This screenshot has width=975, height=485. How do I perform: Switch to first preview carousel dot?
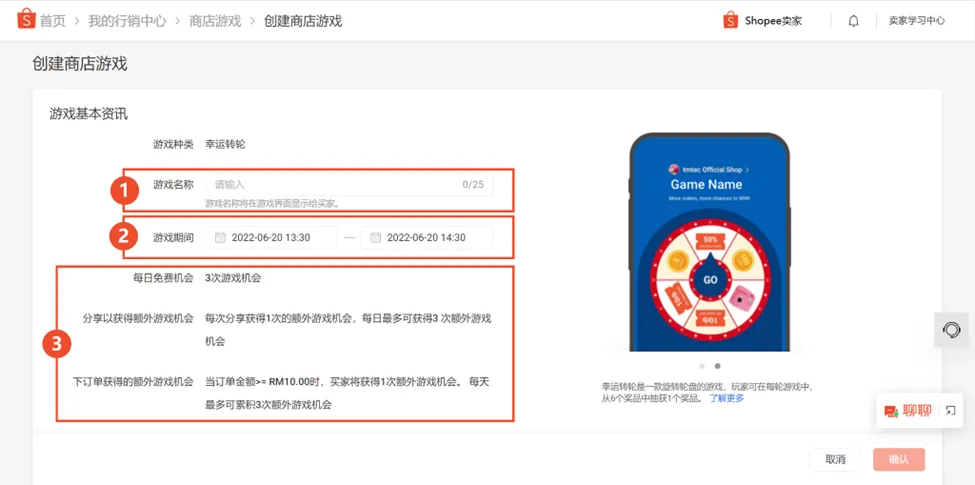(x=702, y=366)
